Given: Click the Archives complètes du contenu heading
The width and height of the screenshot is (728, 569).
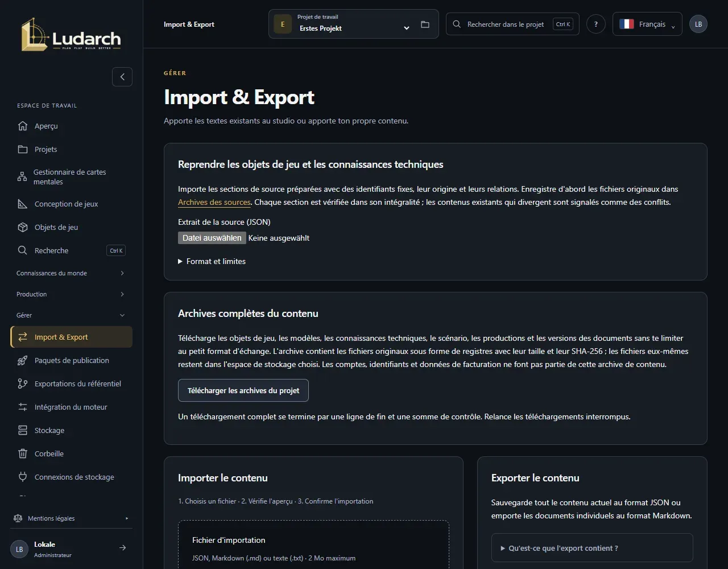Looking at the screenshot, I should coord(248,314).
